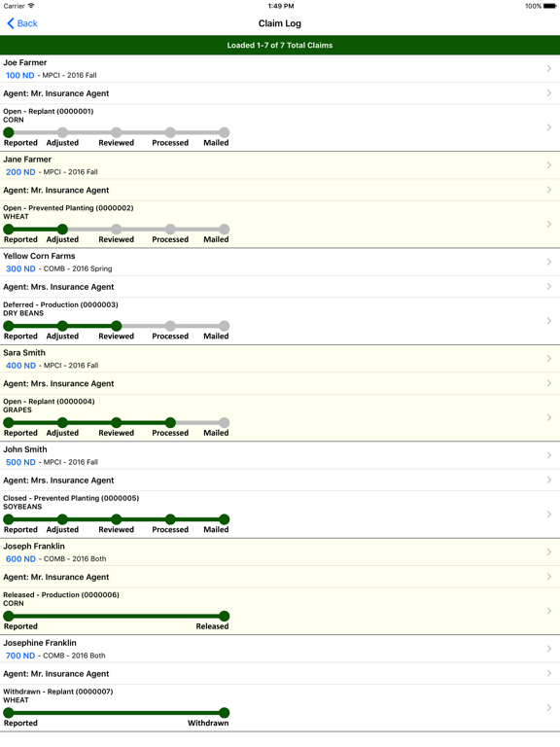Click SOYBEANS crop label
Screen dimensions: 560x747
pyautogui.click(x=22, y=507)
